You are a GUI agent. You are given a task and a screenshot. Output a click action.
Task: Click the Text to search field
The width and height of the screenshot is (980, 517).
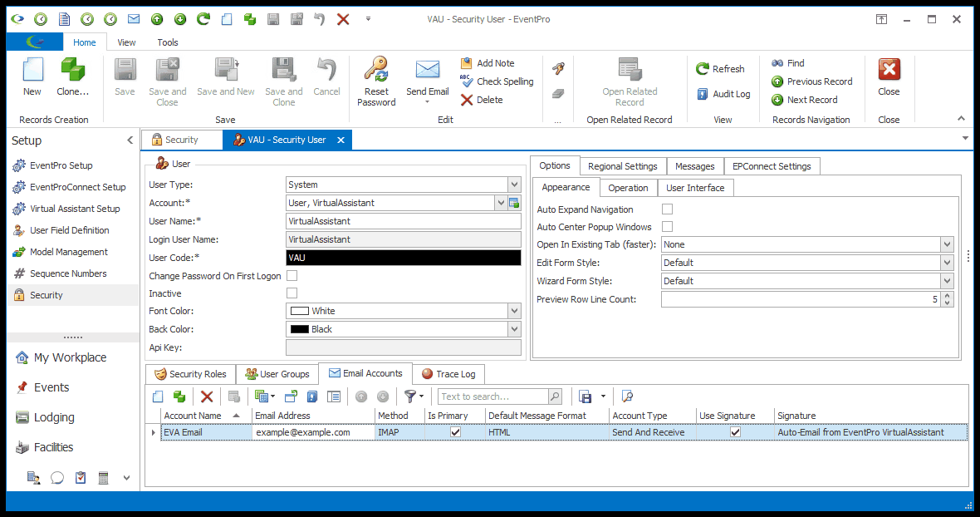point(492,396)
